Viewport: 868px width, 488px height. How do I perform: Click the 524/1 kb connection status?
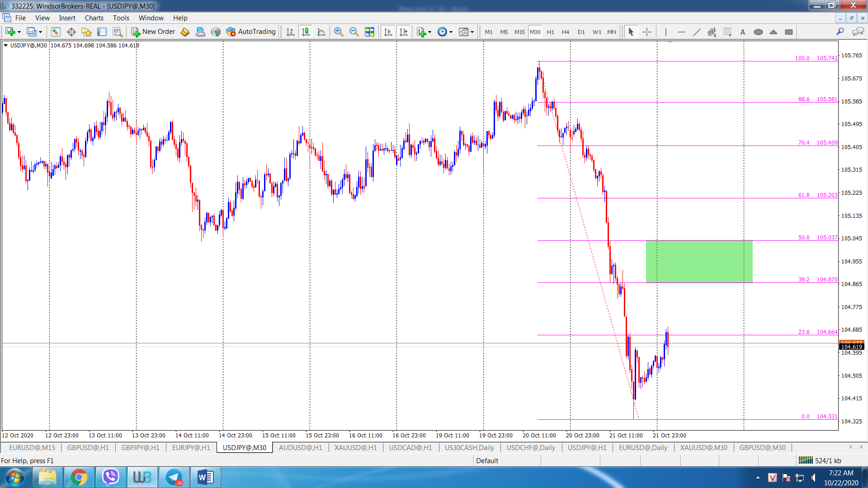pyautogui.click(x=820, y=460)
